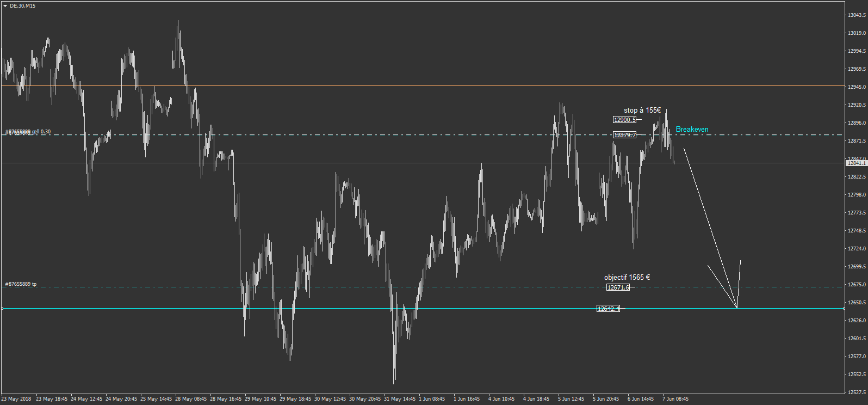
Task: Click the 31 May 14:45 time label
Action: (400, 399)
